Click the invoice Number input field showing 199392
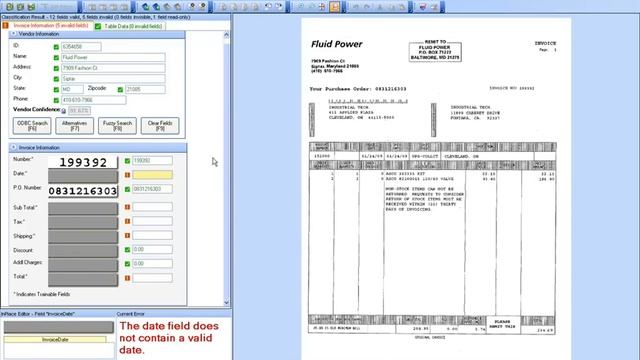 click(x=152, y=161)
